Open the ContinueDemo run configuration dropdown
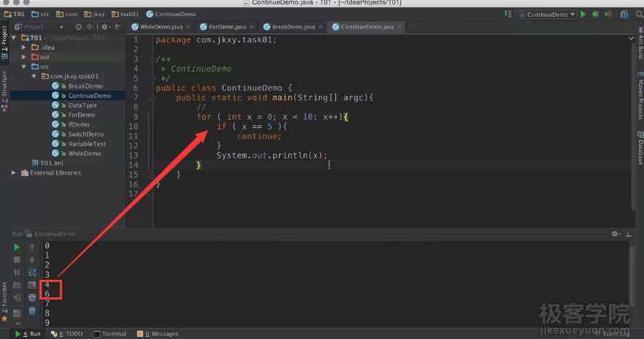 pyautogui.click(x=546, y=14)
